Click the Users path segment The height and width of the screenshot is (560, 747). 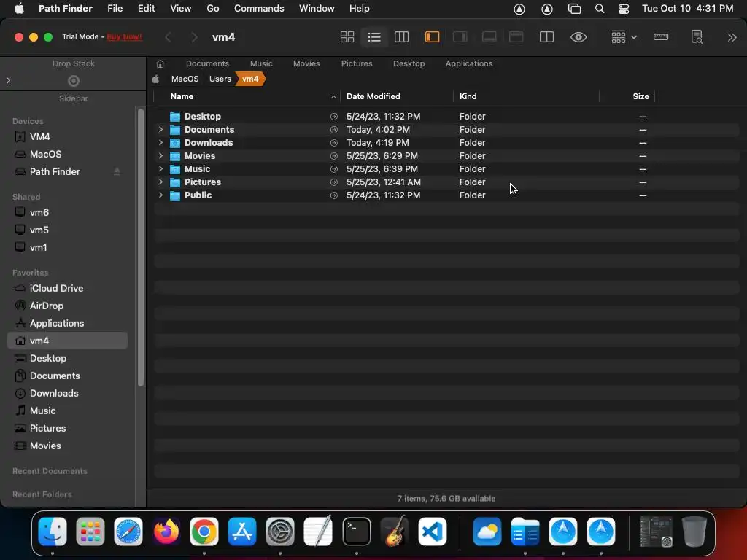tap(220, 79)
